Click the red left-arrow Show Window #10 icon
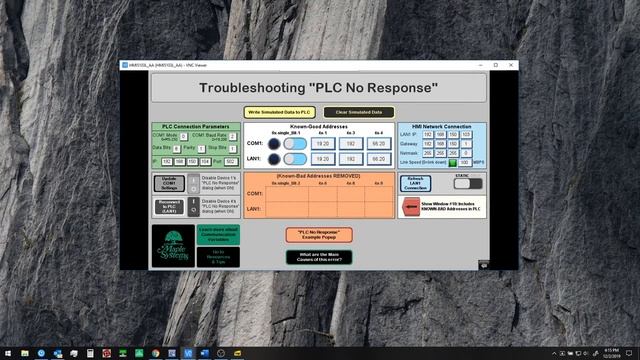Screen dimensions: 640x360 click(x=411, y=207)
